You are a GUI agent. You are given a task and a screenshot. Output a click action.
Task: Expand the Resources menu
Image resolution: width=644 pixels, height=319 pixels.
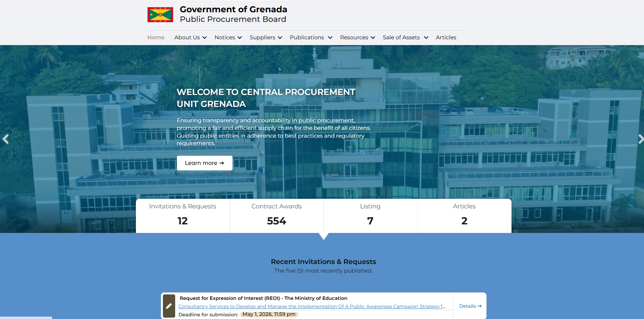point(357,38)
